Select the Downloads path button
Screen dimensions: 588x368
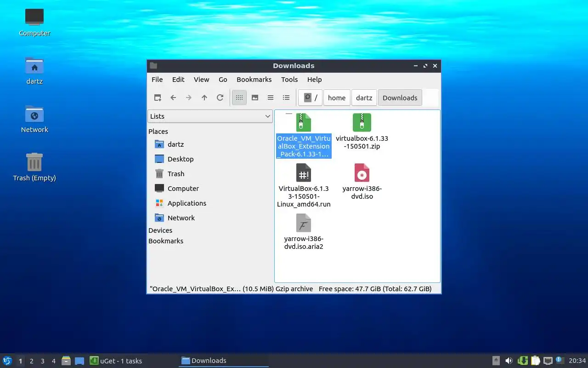tap(400, 98)
